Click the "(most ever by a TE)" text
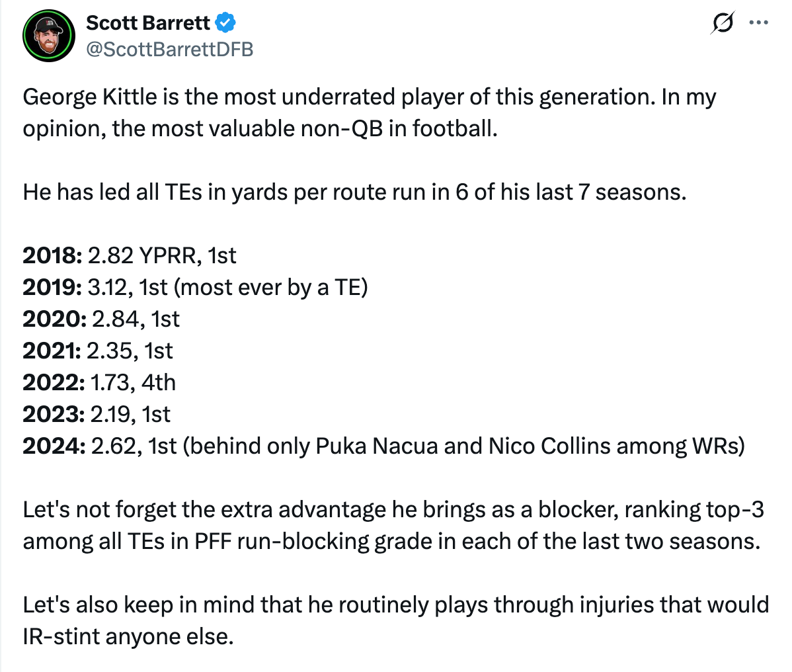 (272, 287)
